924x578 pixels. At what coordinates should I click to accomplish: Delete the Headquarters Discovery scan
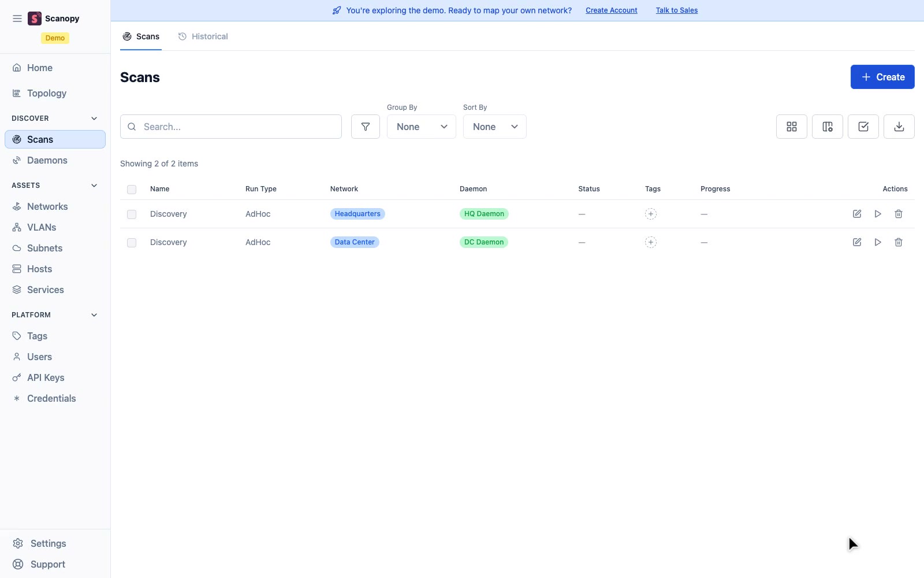point(899,214)
